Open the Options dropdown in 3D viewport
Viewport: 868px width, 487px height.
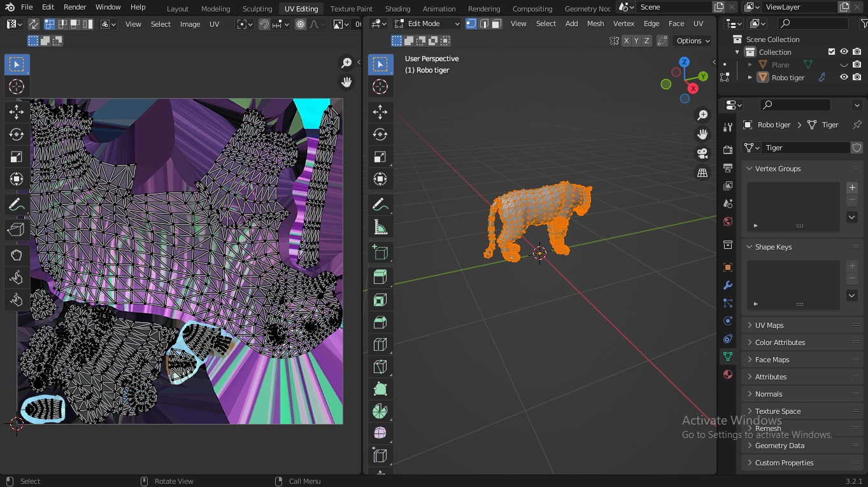693,41
